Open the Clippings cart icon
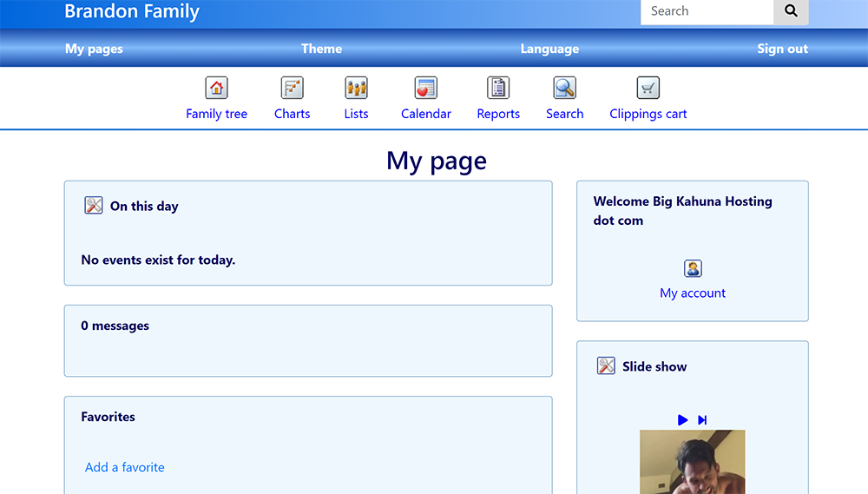868x494 pixels. point(648,88)
